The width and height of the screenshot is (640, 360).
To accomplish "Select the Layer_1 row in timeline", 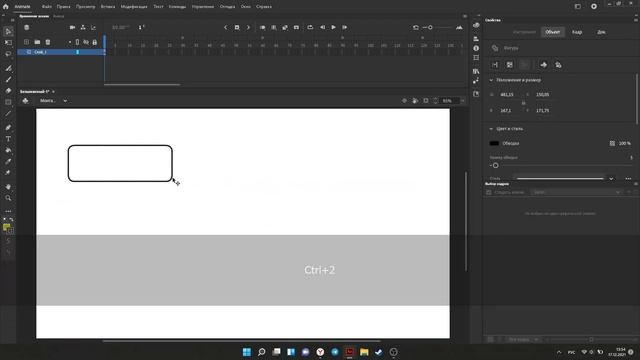I will pyautogui.click(x=61, y=52).
